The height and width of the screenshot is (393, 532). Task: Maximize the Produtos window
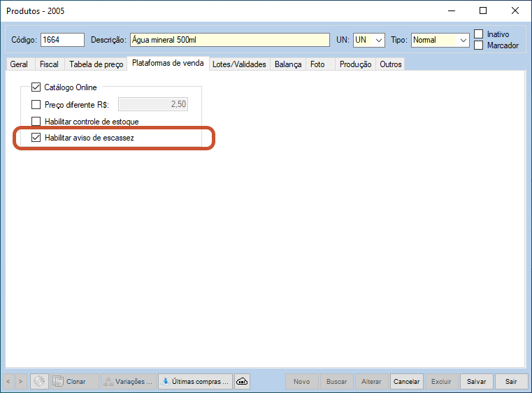pyautogui.click(x=483, y=11)
